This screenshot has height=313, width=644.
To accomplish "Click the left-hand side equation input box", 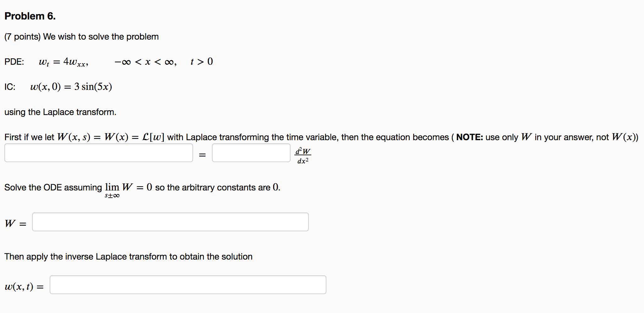I will pyautogui.click(x=98, y=153).
